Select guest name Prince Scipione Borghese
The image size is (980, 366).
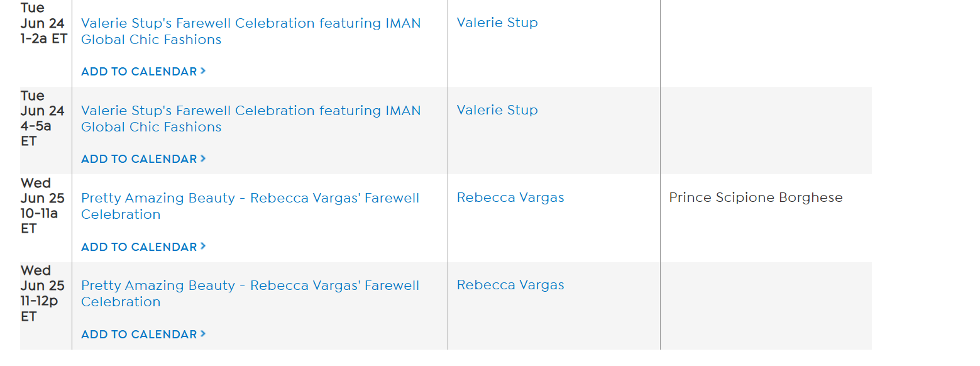pos(756,197)
